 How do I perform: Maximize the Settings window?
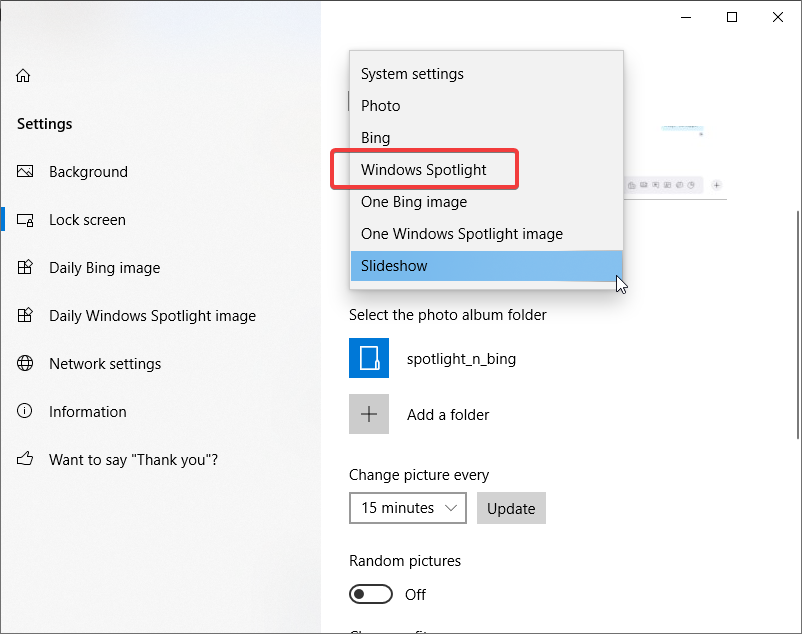click(732, 17)
